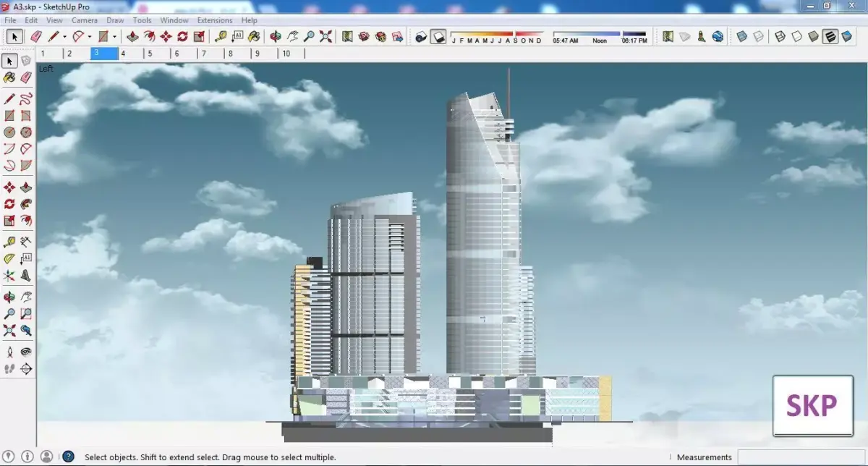Pick the Push/Pull tool in top toolbar
The image size is (868, 466).
[x=132, y=36]
